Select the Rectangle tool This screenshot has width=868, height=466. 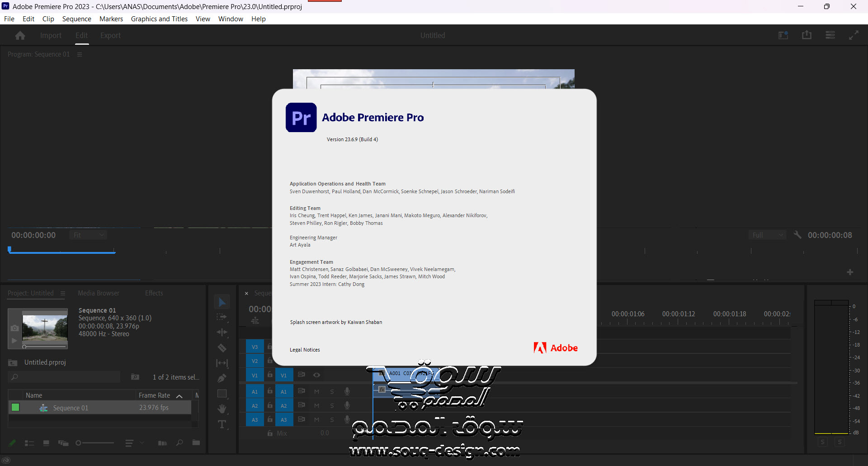point(222,394)
